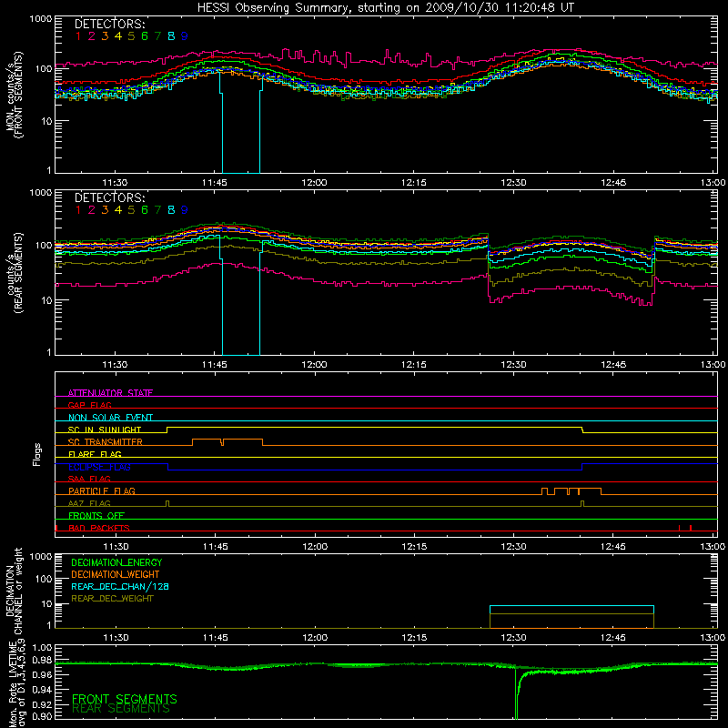Select the "BAD_PACKETS" flag label
Viewport: 728px width, 728px height.
pos(99,528)
